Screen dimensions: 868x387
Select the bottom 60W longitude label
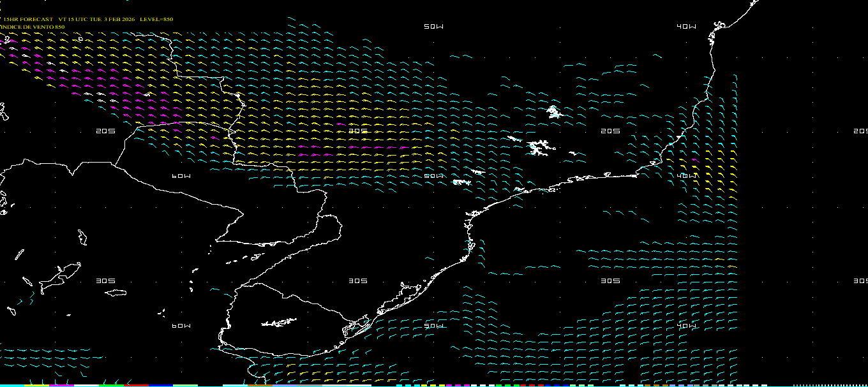click(181, 326)
